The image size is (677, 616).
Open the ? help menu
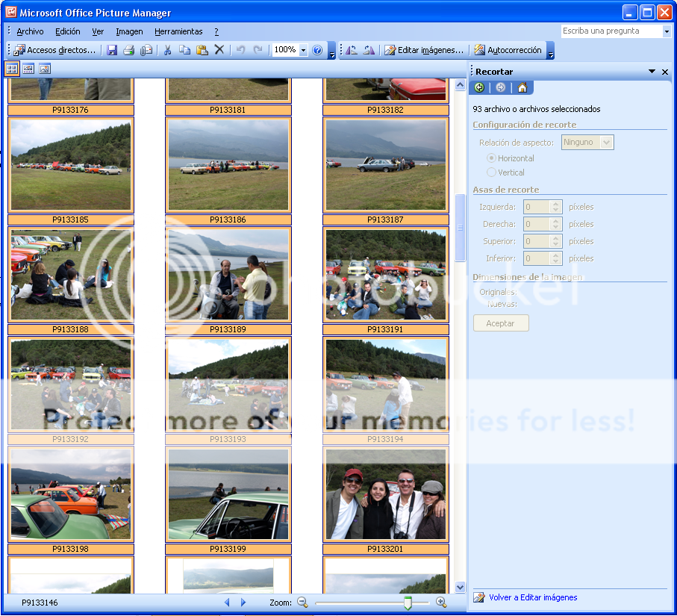[216, 31]
